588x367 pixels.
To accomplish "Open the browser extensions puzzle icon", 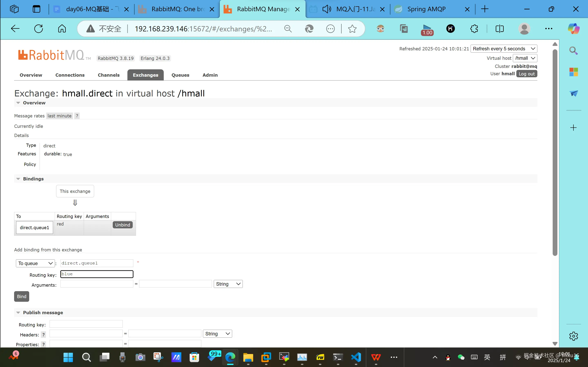I will pyautogui.click(x=474, y=29).
